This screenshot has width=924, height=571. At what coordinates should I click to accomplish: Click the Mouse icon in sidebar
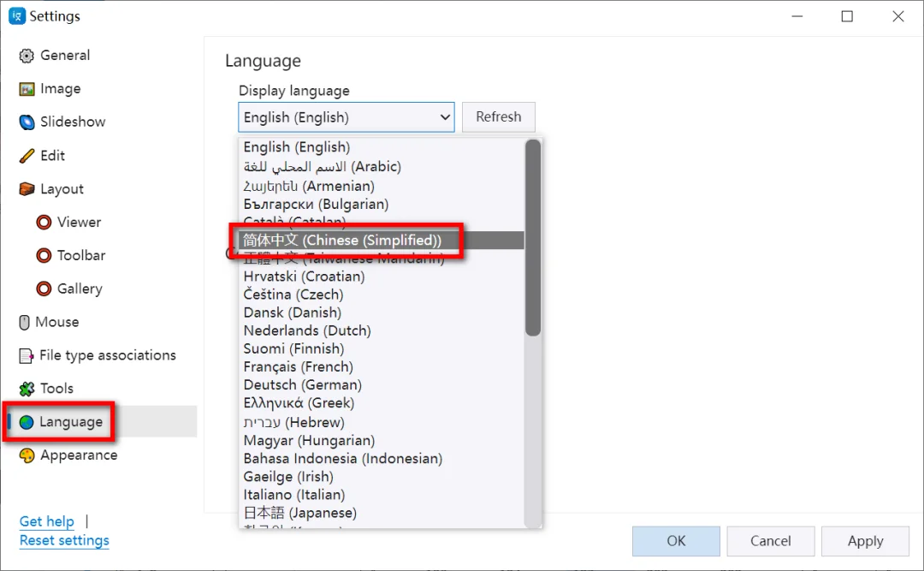coord(24,322)
